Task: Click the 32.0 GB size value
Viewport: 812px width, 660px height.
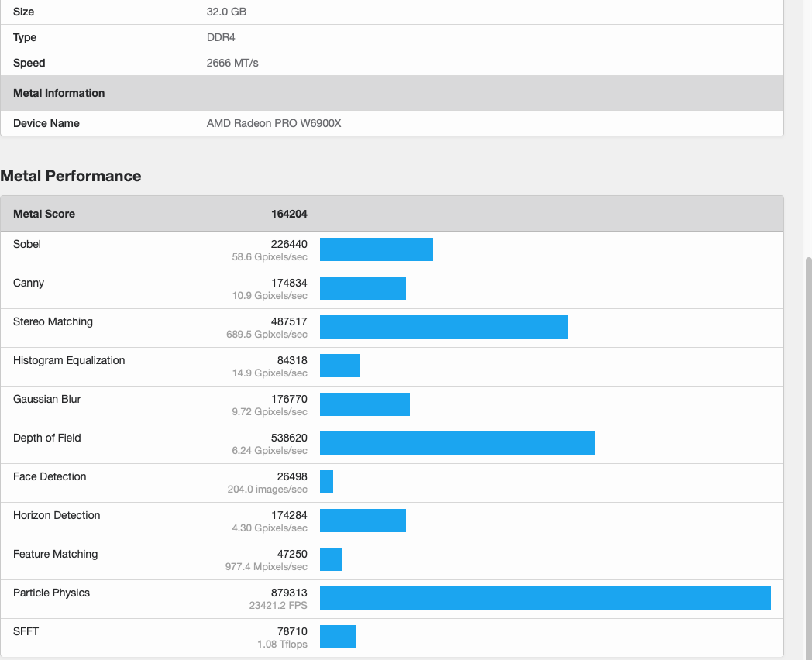Action: click(226, 12)
